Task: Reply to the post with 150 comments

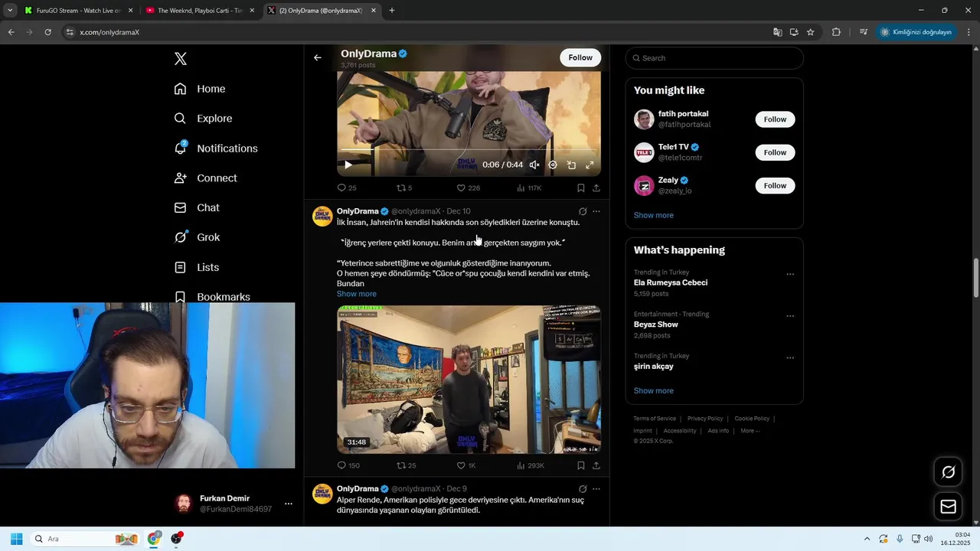Action: (x=348, y=465)
